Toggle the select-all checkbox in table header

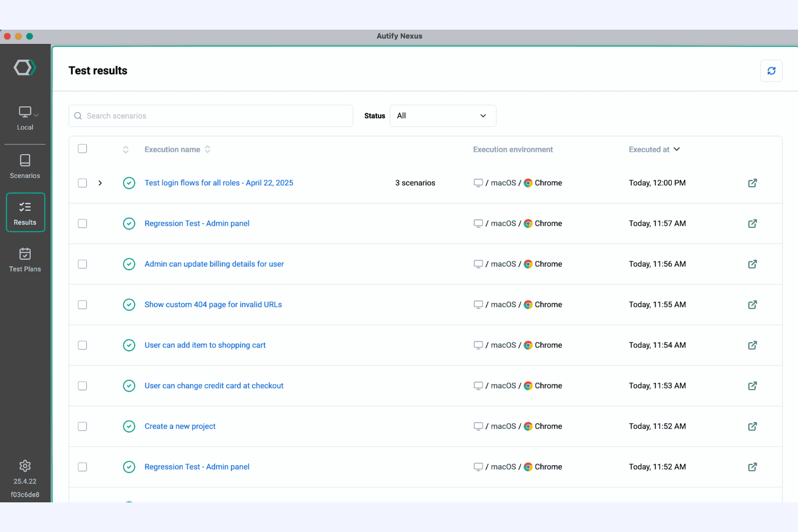tap(82, 148)
